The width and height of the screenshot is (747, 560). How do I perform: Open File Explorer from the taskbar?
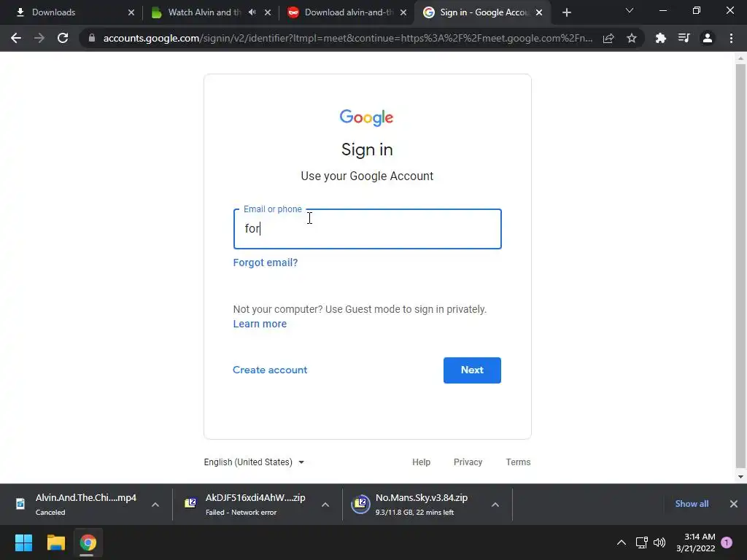(55, 542)
